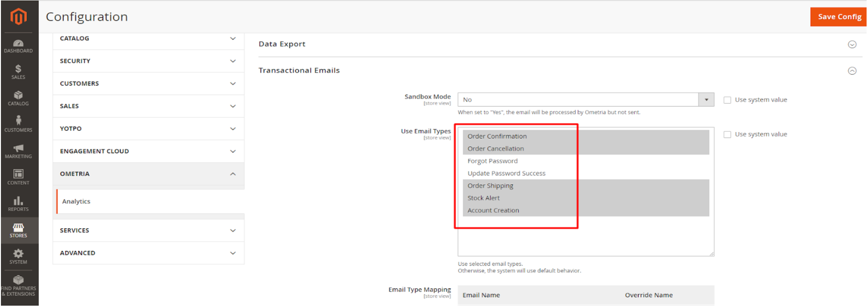Click the Save Config button

[x=838, y=17]
